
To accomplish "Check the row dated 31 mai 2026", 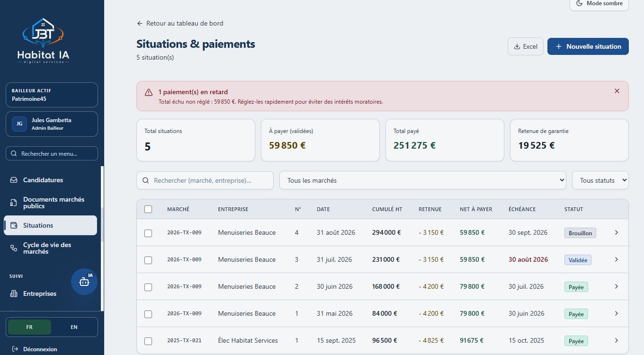I will [x=148, y=314].
